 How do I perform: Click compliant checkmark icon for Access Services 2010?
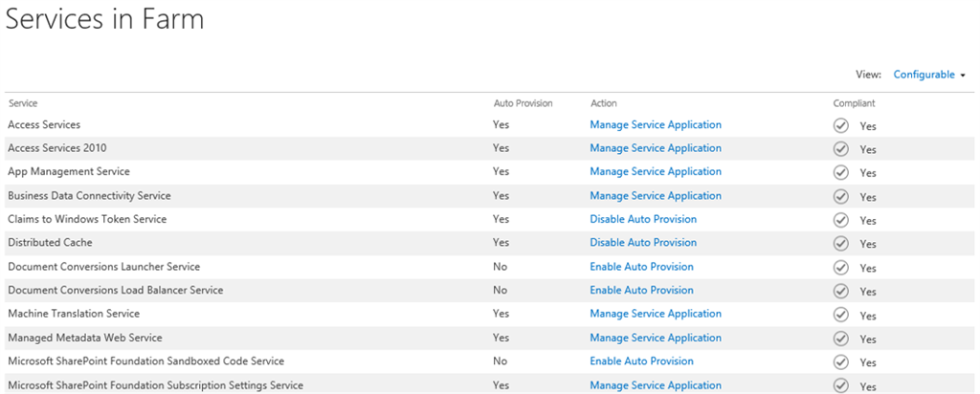[841, 149]
